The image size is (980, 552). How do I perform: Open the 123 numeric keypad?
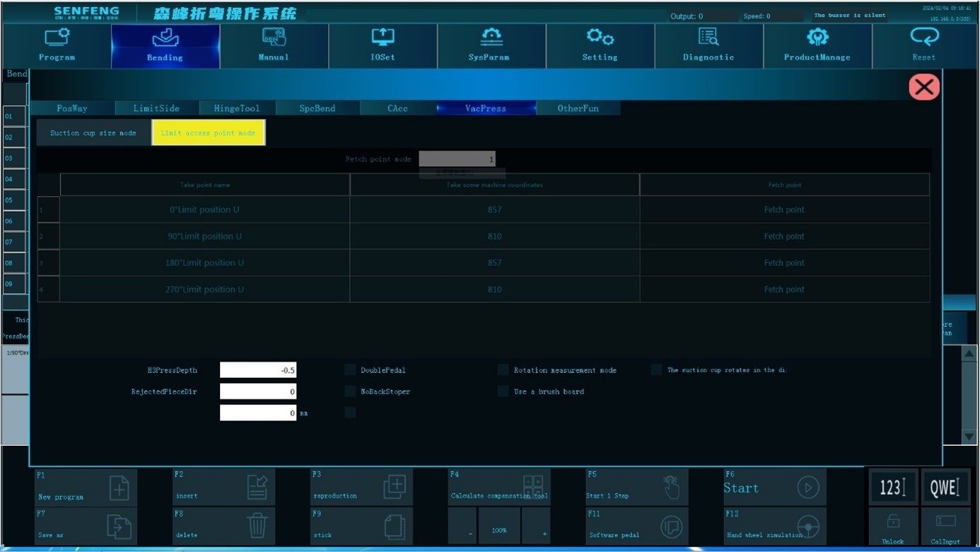tap(893, 487)
